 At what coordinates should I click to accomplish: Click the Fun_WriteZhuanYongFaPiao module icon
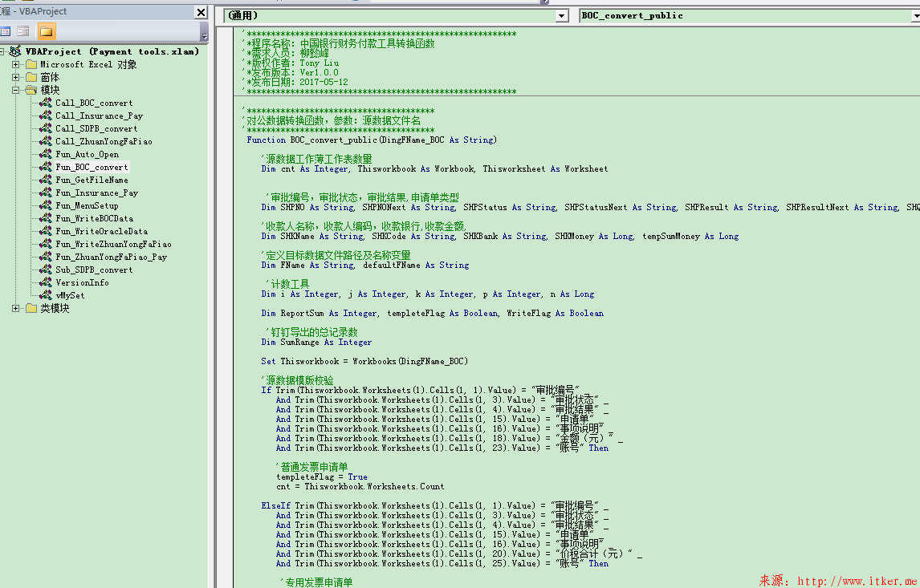(45, 244)
